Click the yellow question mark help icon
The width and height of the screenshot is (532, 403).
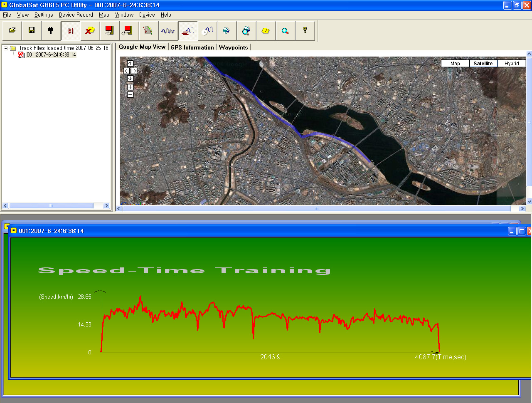pyautogui.click(x=305, y=30)
